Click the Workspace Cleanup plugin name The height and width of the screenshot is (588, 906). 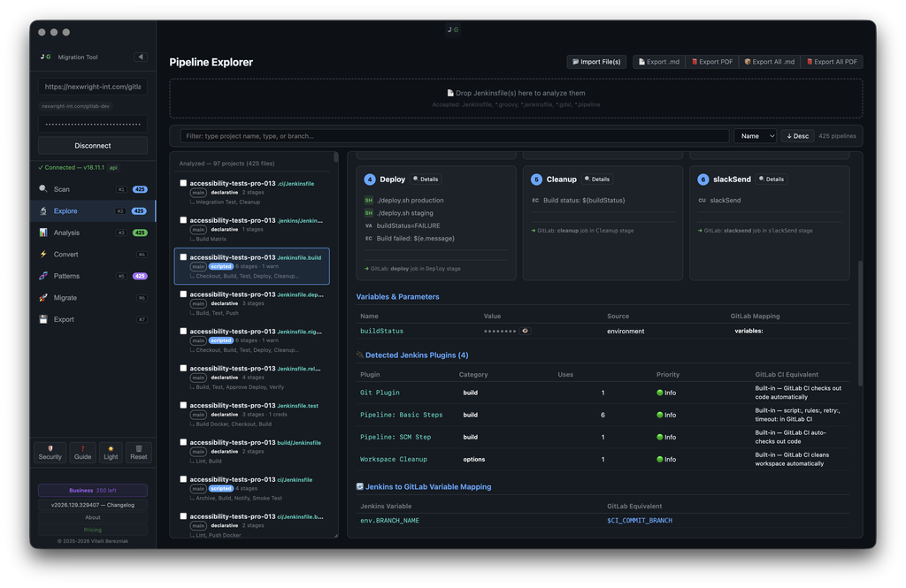(394, 459)
